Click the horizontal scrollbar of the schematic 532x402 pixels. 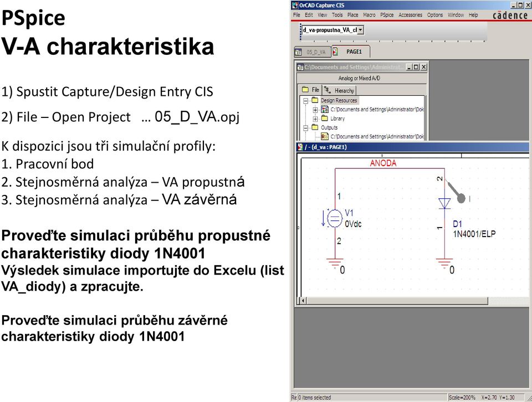pos(397,301)
